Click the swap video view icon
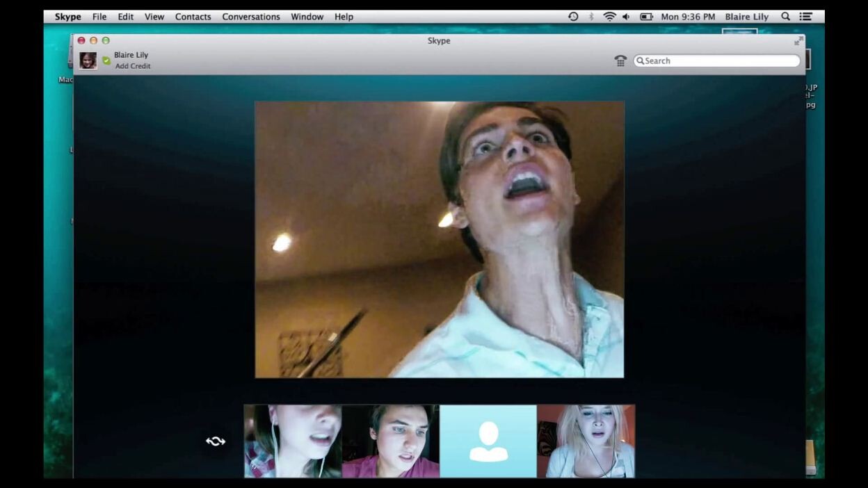 tap(216, 441)
